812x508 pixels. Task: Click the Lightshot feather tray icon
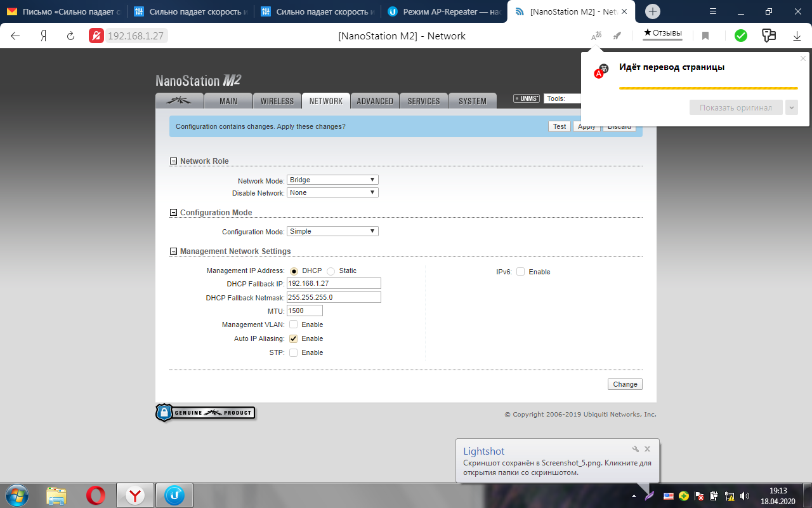tap(650, 495)
